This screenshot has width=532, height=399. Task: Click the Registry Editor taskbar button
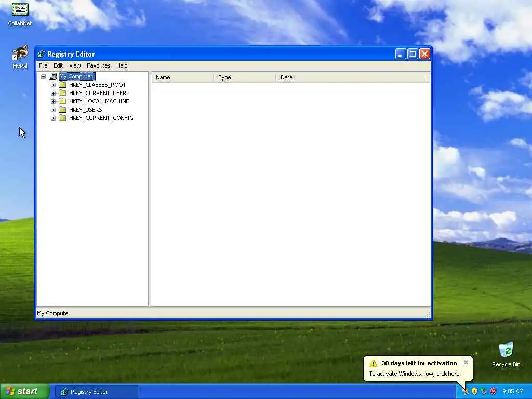pos(96,392)
